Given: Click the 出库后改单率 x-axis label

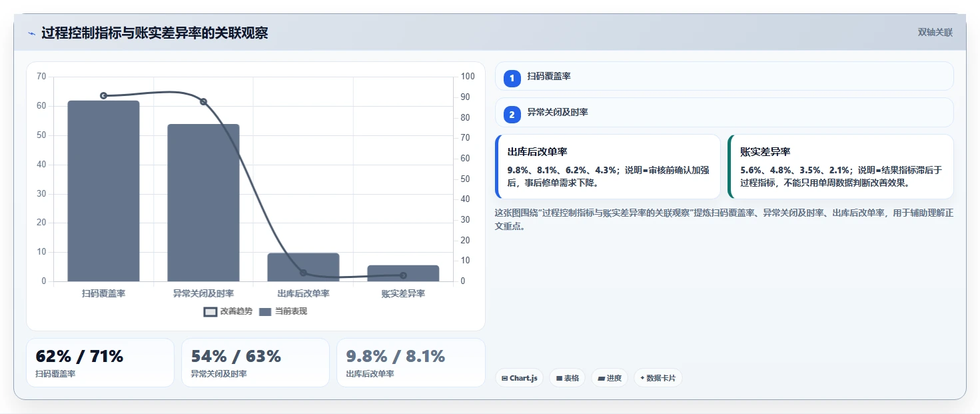Looking at the screenshot, I should click(303, 293).
